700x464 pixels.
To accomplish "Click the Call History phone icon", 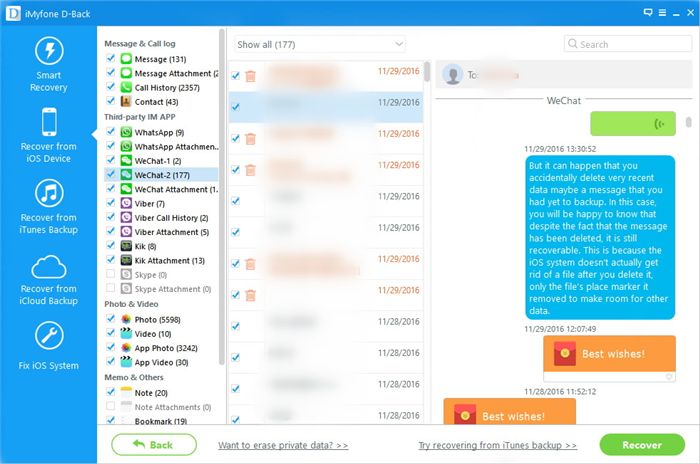I will [126, 87].
